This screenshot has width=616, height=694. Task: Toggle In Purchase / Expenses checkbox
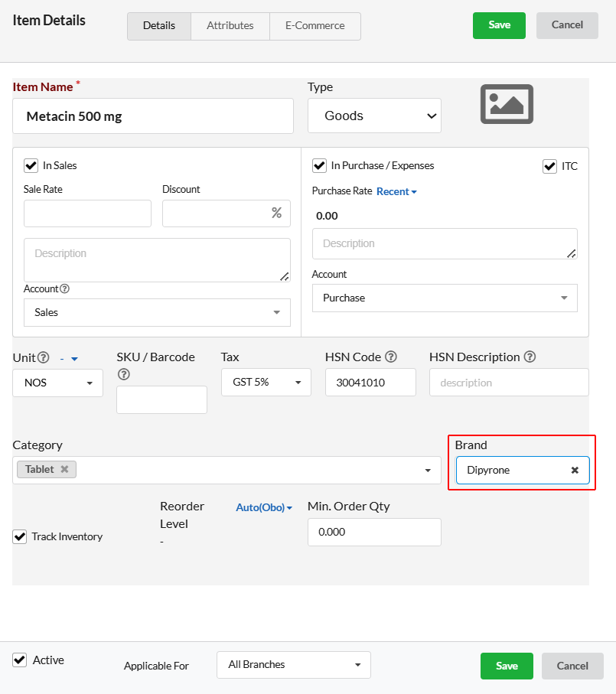320,165
